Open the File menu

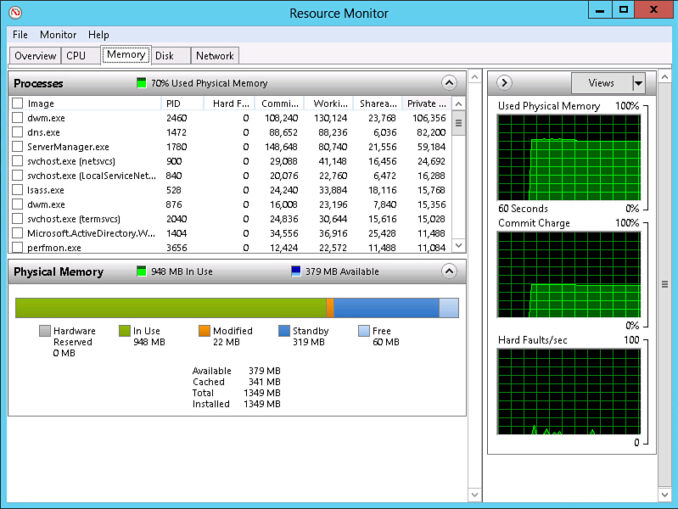[20, 35]
